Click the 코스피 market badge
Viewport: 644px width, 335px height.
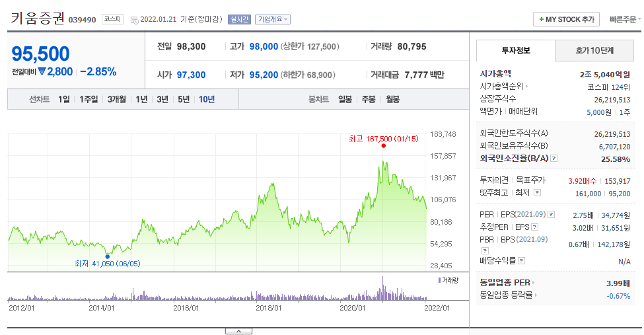pos(112,19)
